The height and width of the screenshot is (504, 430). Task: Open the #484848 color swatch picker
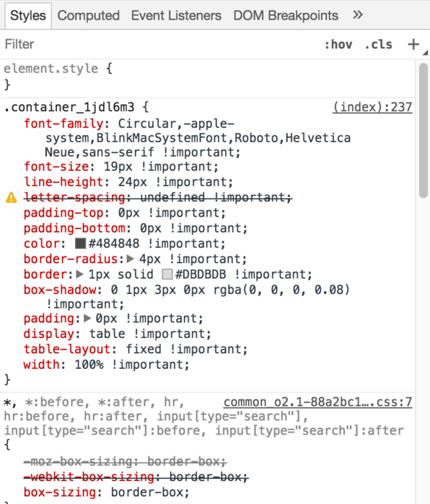(x=80, y=243)
